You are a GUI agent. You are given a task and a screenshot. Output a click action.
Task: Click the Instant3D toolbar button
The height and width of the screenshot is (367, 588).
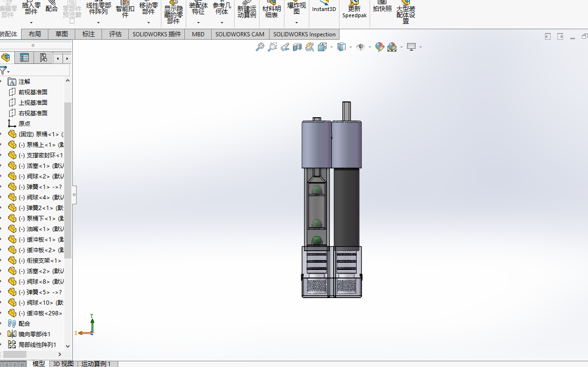[x=324, y=7]
